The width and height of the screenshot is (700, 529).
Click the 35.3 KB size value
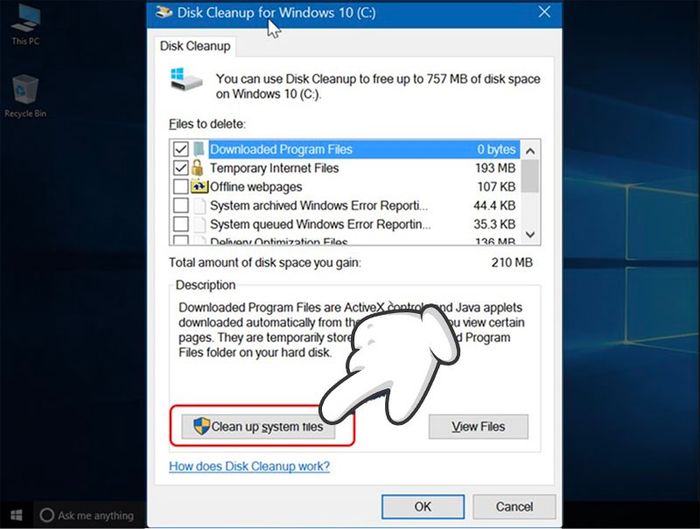click(494, 224)
